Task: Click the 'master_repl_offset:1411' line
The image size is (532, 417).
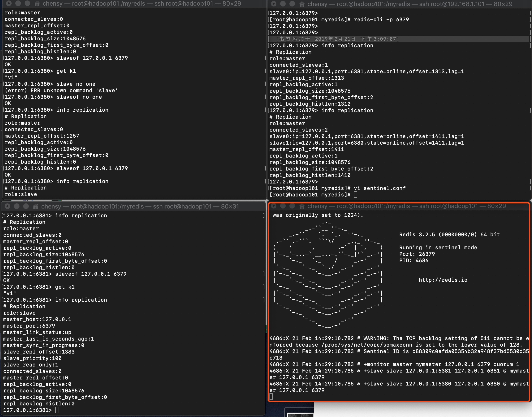Action: 306,149
